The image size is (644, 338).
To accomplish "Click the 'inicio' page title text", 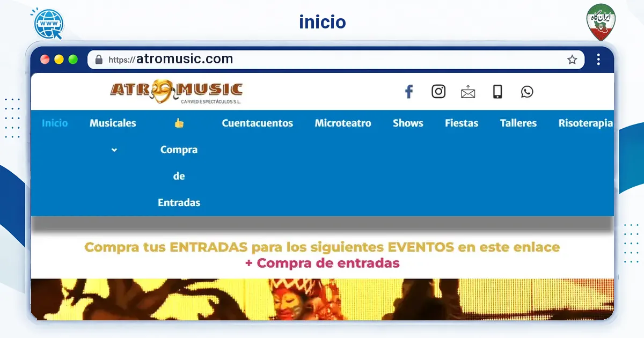I will point(323,22).
